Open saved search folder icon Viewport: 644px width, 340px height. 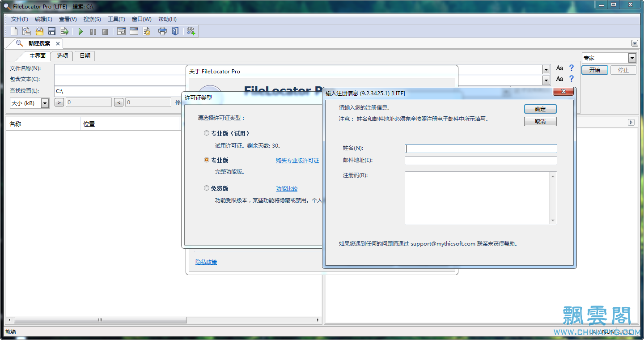pos(39,31)
